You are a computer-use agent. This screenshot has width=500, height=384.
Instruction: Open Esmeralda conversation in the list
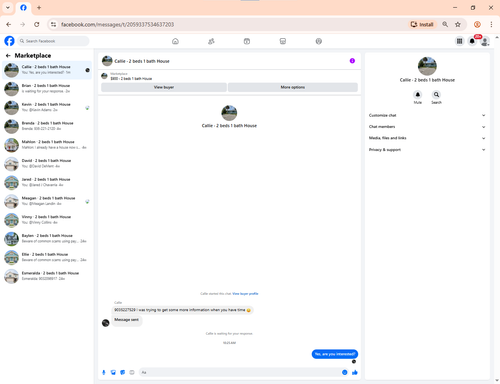coord(47,276)
